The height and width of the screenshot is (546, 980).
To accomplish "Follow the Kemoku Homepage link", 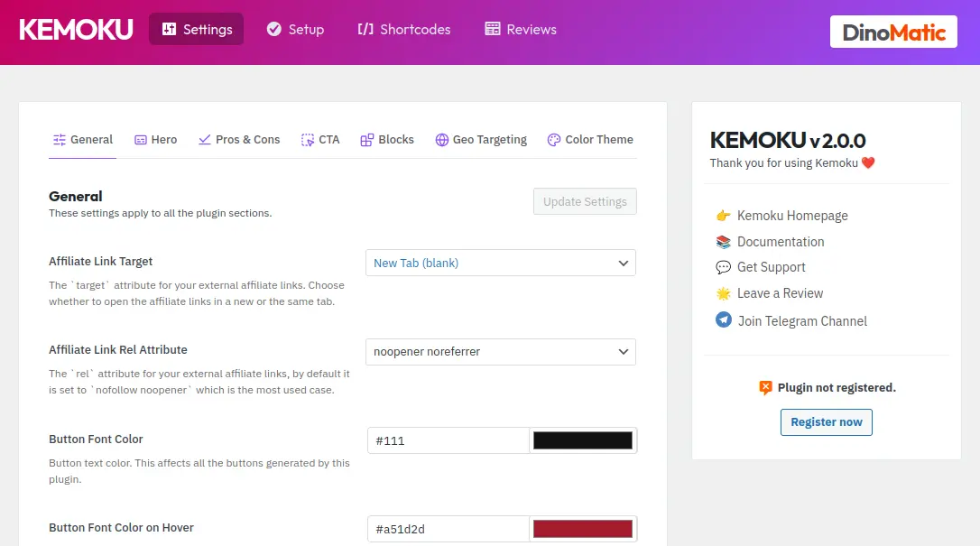I will (x=792, y=216).
